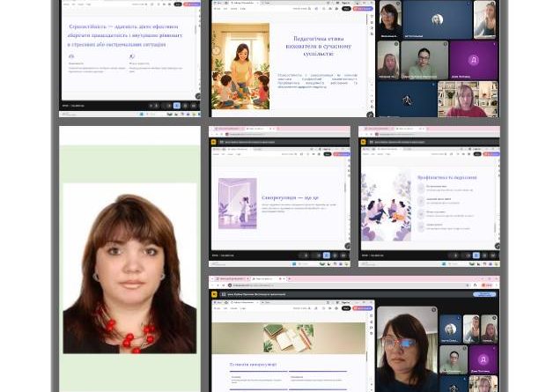
Task: Select the first browser tab in middle screenshot
Action: click(x=228, y=129)
